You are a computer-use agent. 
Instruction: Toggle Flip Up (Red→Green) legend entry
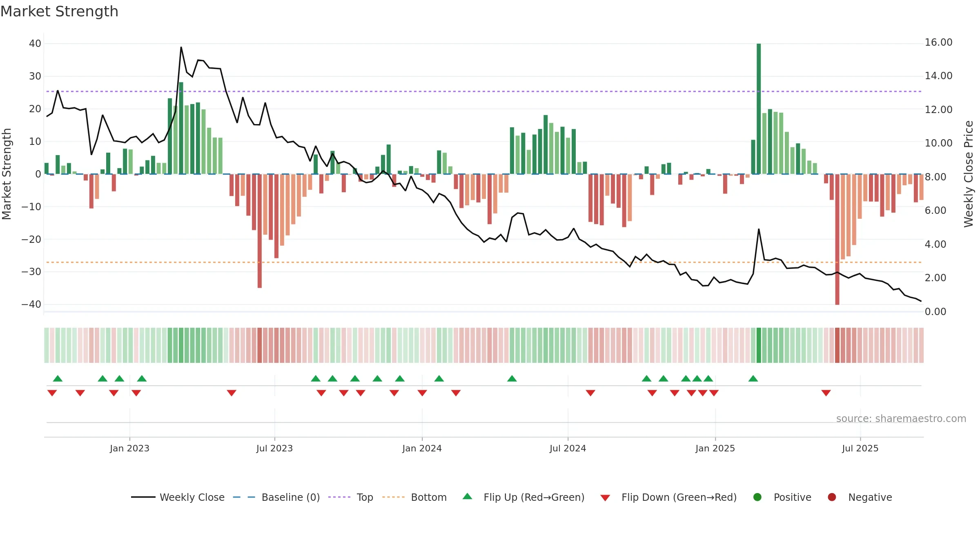coord(523,497)
